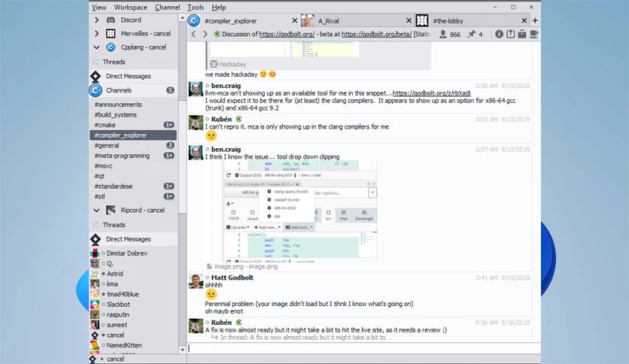Collapse the Ripcord - cancel workspace

coord(96,210)
